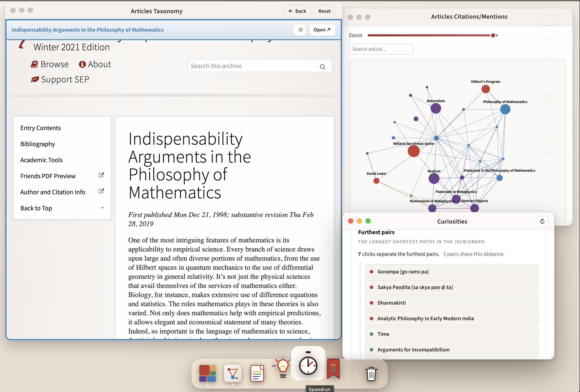Adjust the Zoom slider handle
Viewport: 580px width, 392px height.
click(493, 36)
